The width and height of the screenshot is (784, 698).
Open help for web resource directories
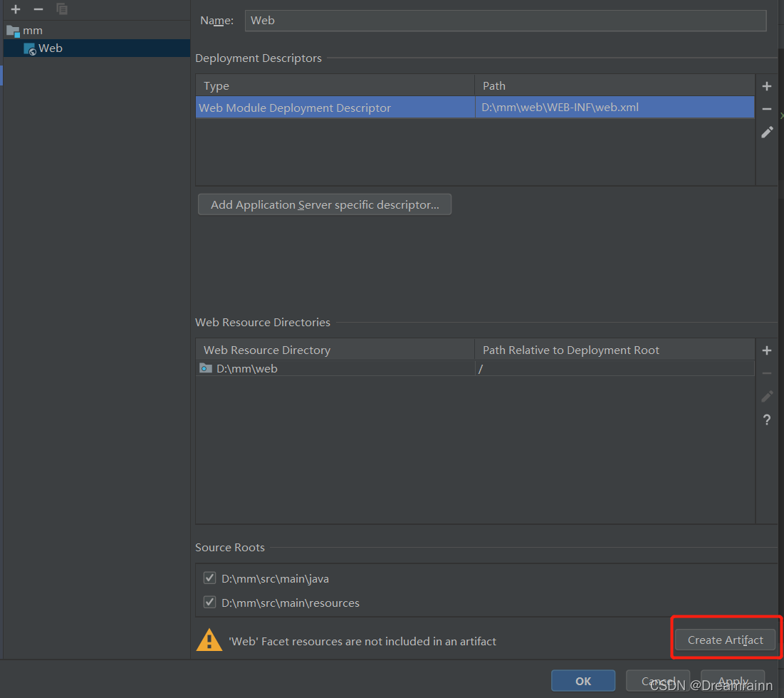pyautogui.click(x=766, y=420)
